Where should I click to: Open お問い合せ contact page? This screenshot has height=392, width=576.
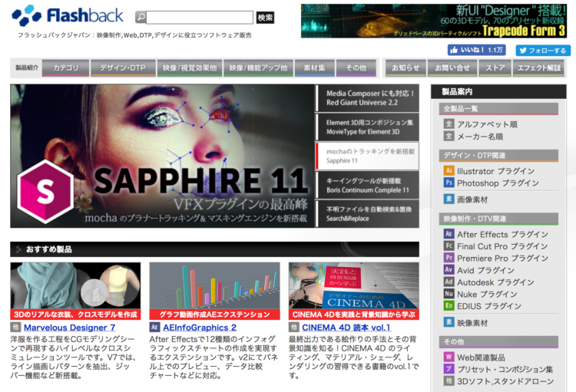[452, 68]
